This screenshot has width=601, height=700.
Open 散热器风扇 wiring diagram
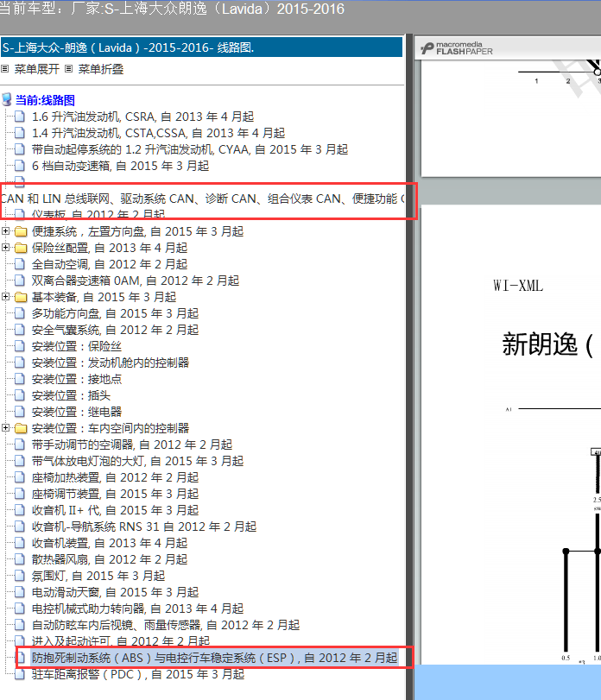(x=110, y=560)
